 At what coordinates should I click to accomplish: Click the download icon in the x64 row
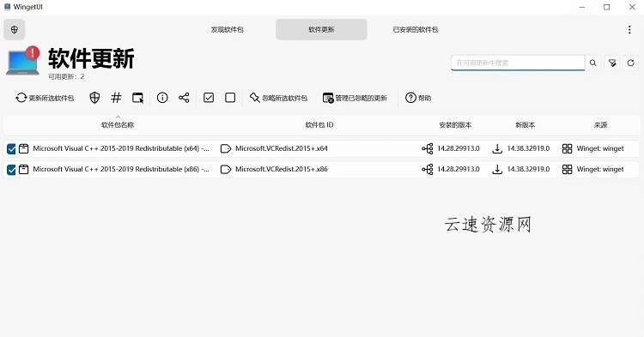[x=497, y=148]
